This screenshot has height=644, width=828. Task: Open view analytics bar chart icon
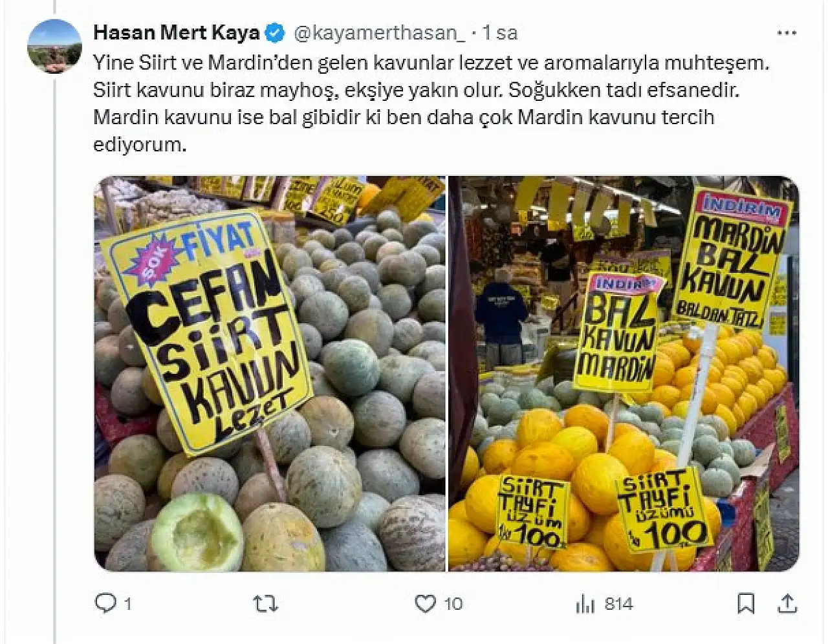click(x=585, y=604)
